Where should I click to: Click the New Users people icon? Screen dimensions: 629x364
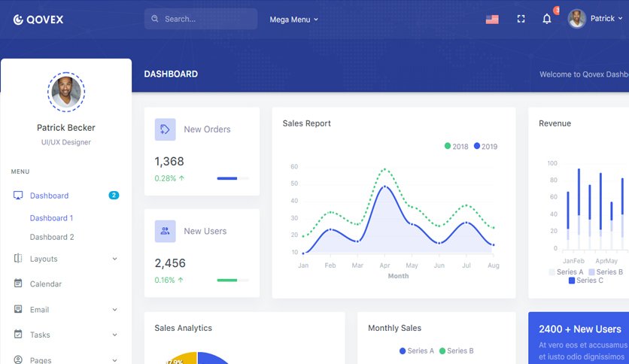click(166, 231)
